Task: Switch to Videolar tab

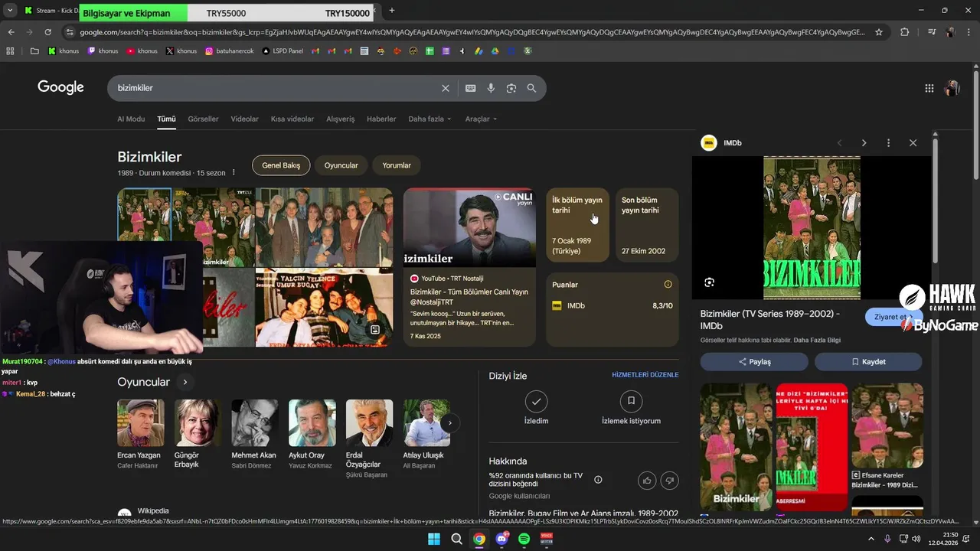Action: click(x=245, y=119)
